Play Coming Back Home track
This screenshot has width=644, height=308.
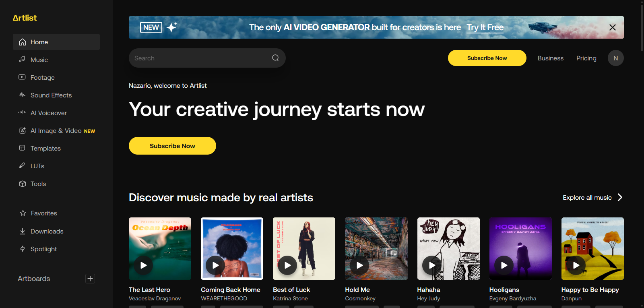point(215,265)
